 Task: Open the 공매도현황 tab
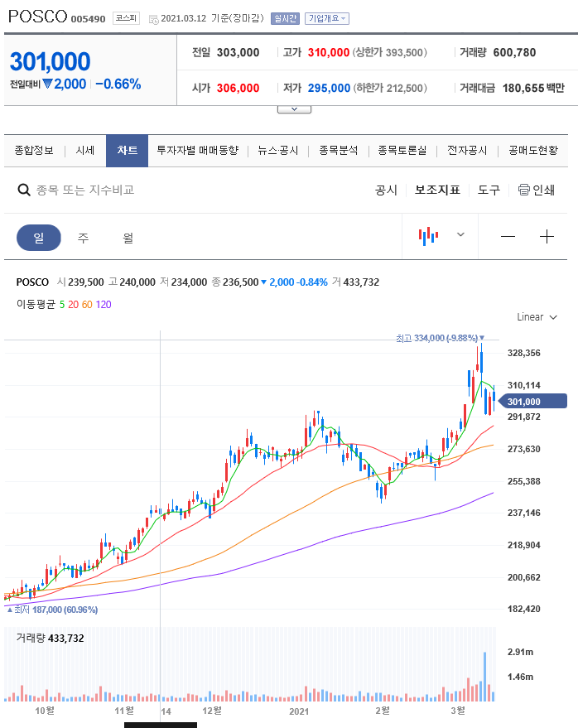click(533, 151)
